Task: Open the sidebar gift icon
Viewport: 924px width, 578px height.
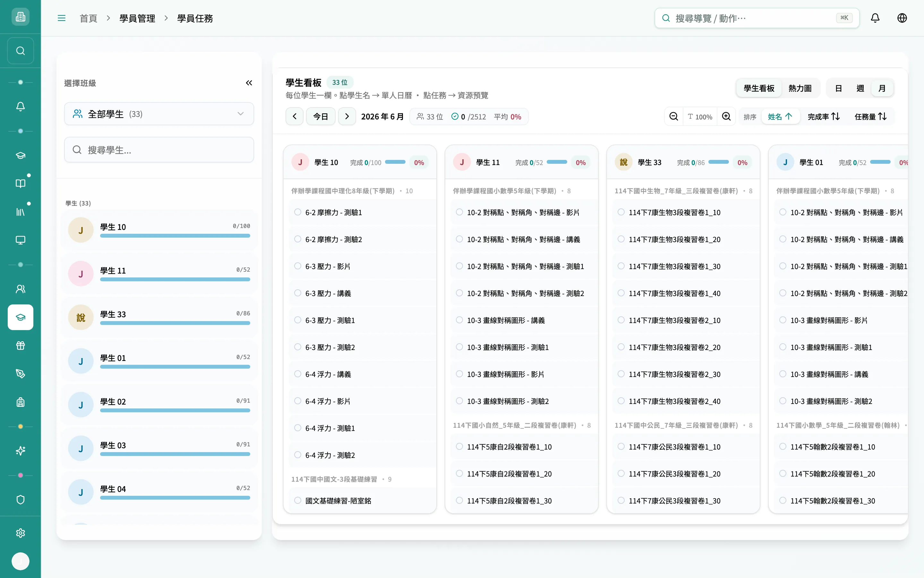Action: tap(20, 346)
